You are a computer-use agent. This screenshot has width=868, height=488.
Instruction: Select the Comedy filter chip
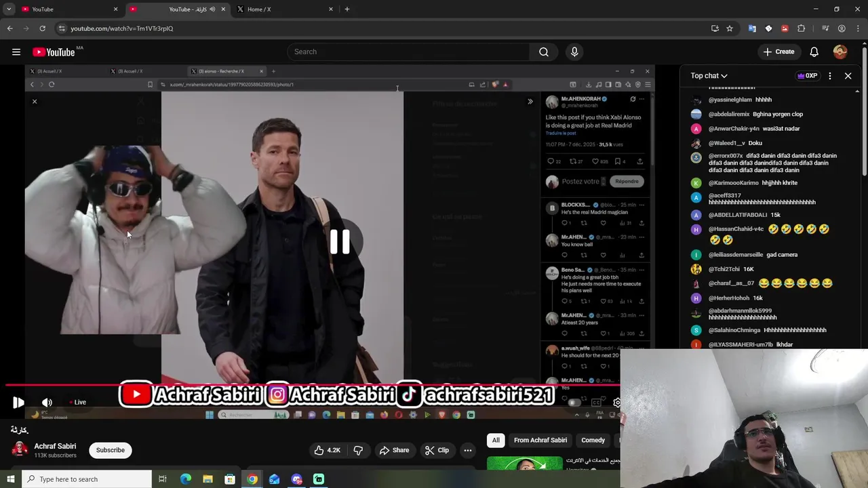tap(593, 440)
